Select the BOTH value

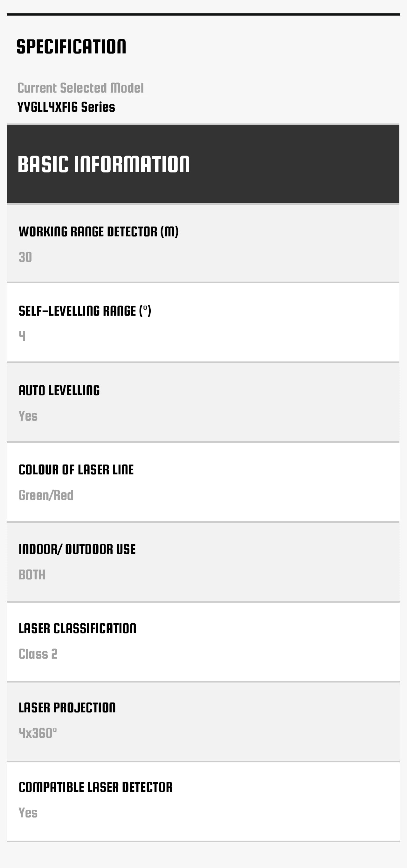[x=32, y=575]
